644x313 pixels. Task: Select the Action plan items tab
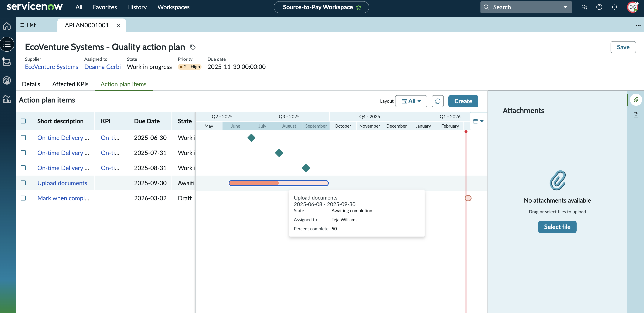[124, 84]
